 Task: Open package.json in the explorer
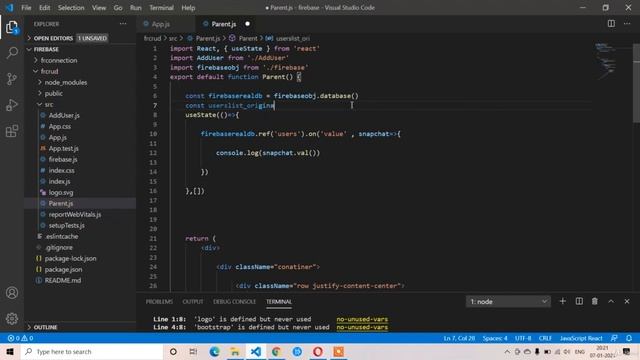pyautogui.click(x=63, y=269)
